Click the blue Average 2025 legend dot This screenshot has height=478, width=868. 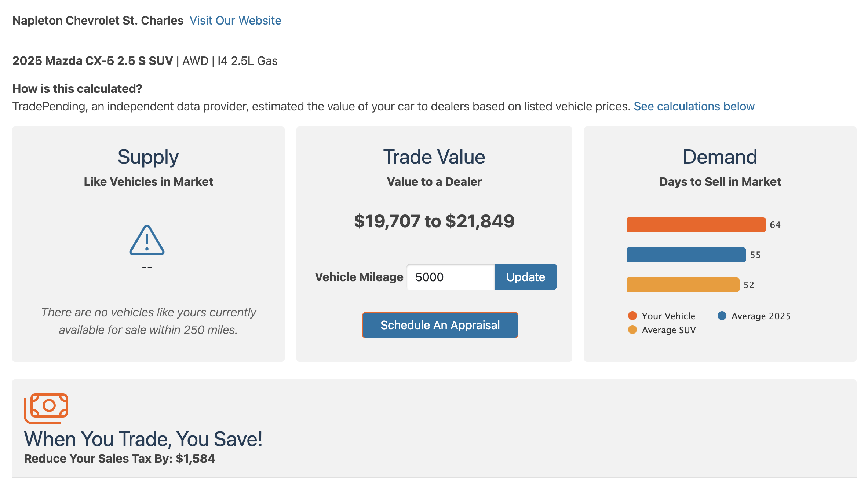[x=722, y=316]
